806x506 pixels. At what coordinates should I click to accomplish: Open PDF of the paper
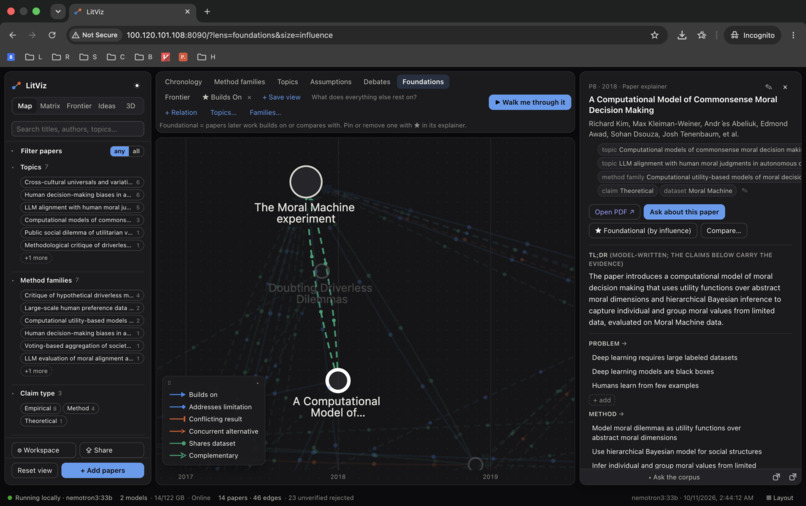[x=614, y=212]
